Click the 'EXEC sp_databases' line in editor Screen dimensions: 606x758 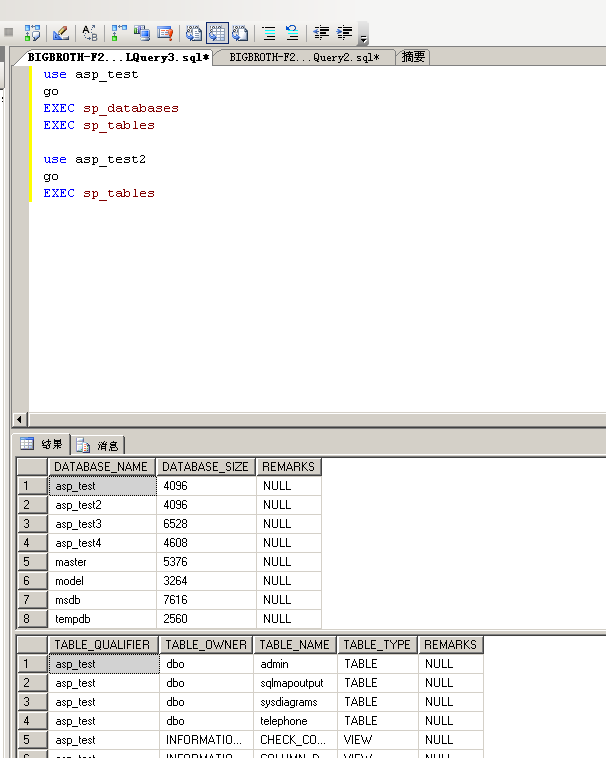click(x=111, y=108)
